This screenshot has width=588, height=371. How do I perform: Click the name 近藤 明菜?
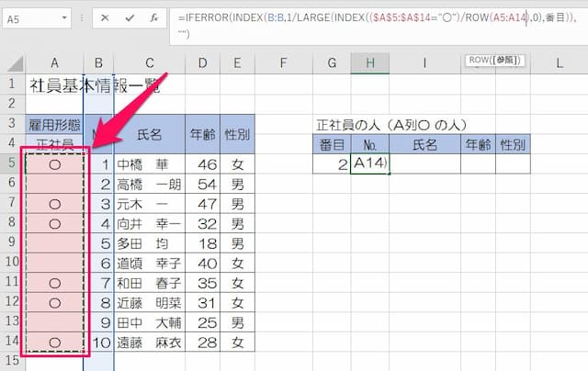[x=149, y=303]
